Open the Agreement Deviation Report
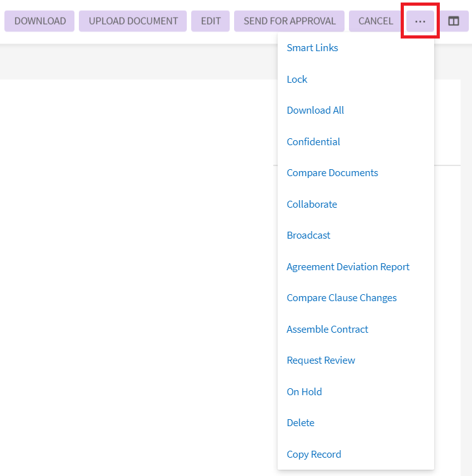 348,267
